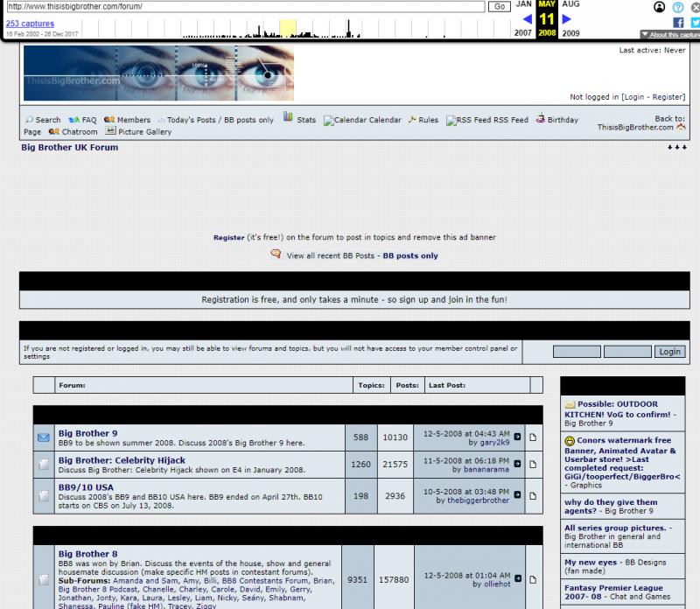Click the Search magnifier icon
Viewport: 700px width, 609px height.
[29, 120]
